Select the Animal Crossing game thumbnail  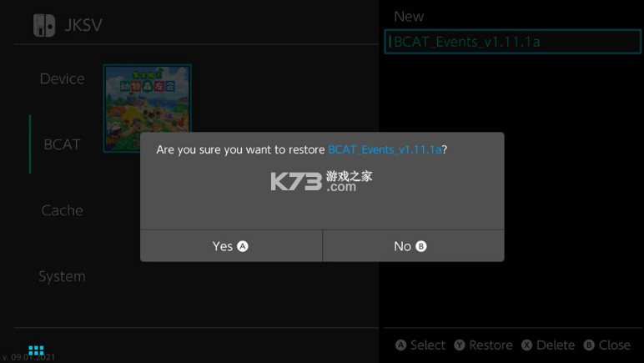coord(147,98)
